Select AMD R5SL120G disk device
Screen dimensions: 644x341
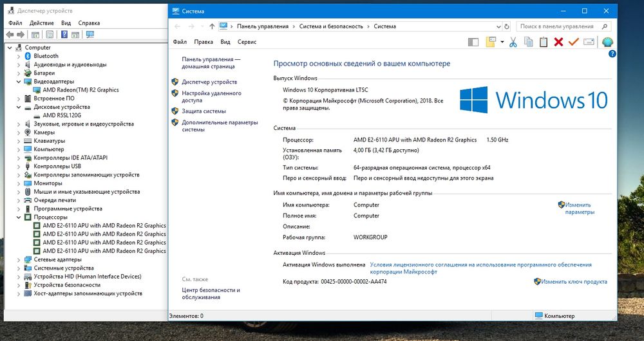click(62, 115)
